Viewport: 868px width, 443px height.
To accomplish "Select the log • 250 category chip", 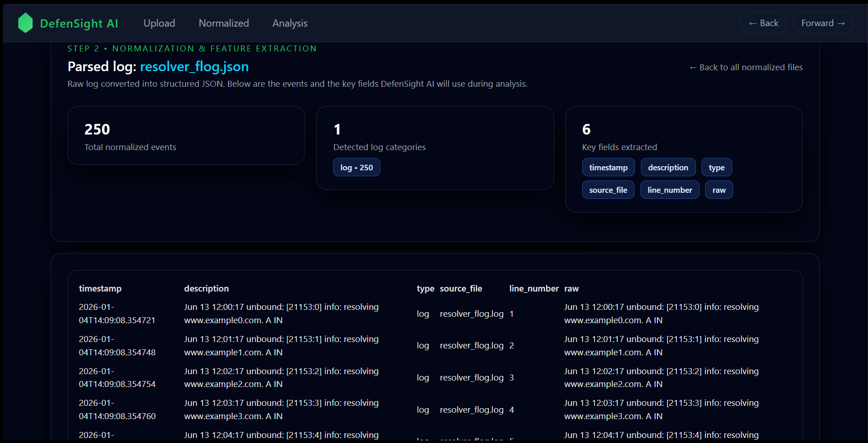I will tap(356, 168).
